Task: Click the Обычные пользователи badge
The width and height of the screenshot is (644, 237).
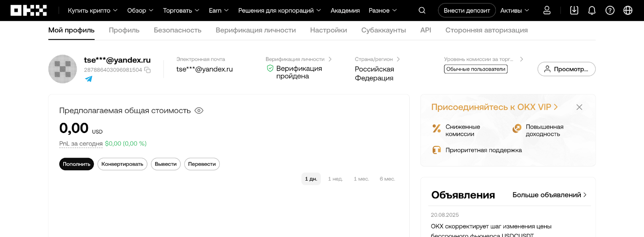Action: pyautogui.click(x=476, y=69)
